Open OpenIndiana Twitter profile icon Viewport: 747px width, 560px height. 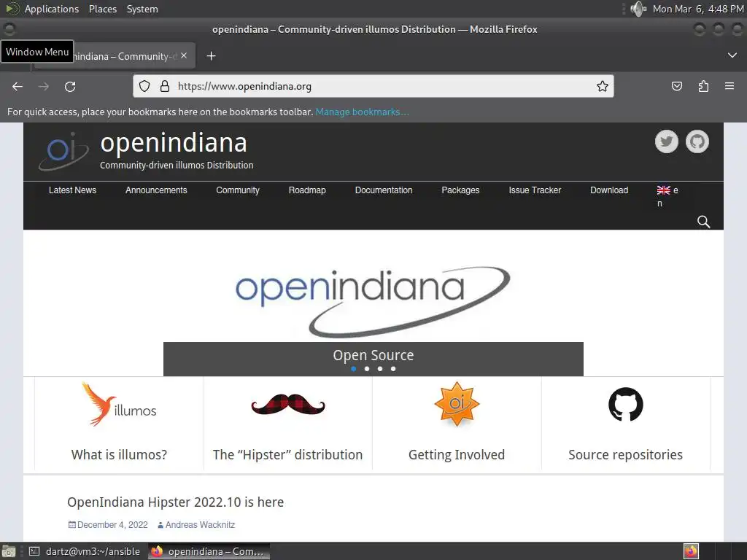(x=667, y=141)
